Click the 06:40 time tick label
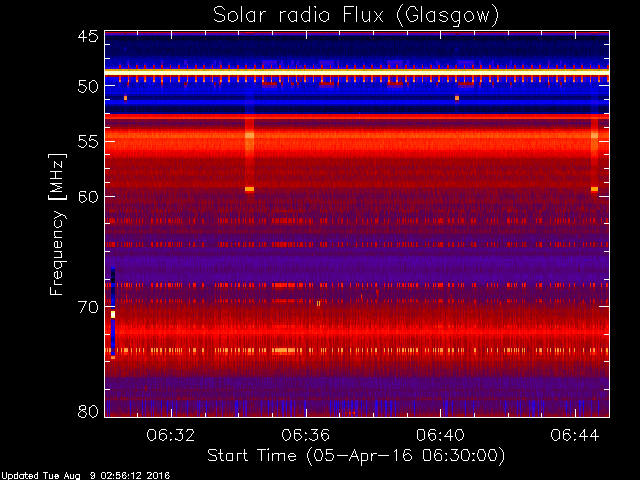Screen dimensions: 640x480 [440, 435]
